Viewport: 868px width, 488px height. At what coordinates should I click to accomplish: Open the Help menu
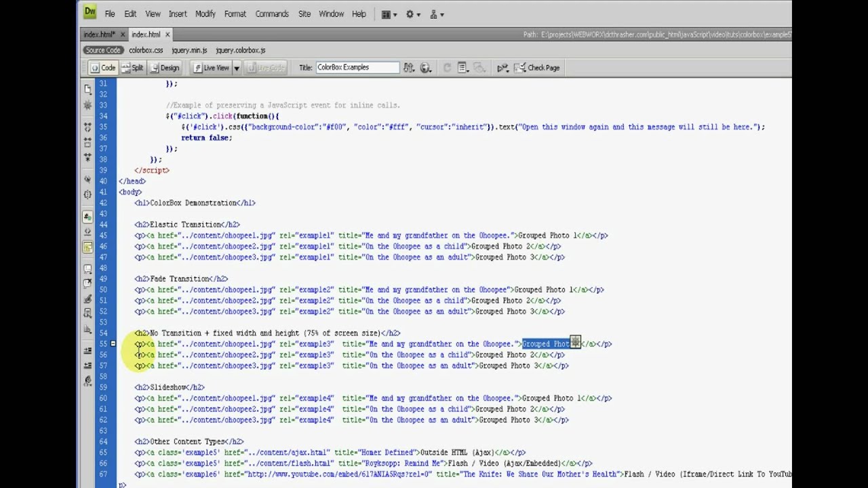[x=359, y=14]
